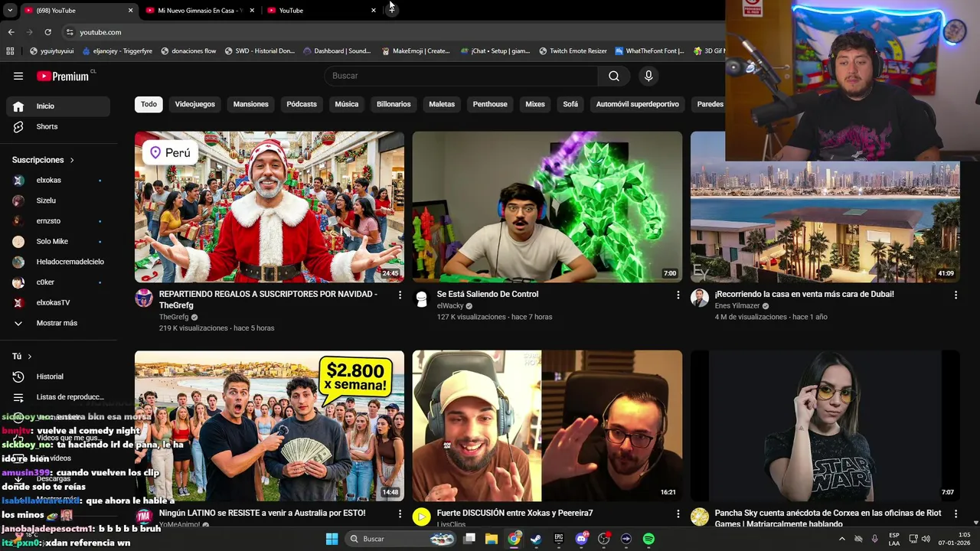This screenshot has height=551, width=980.
Task: Click the youtube.com address bar
Action: click(x=390, y=32)
